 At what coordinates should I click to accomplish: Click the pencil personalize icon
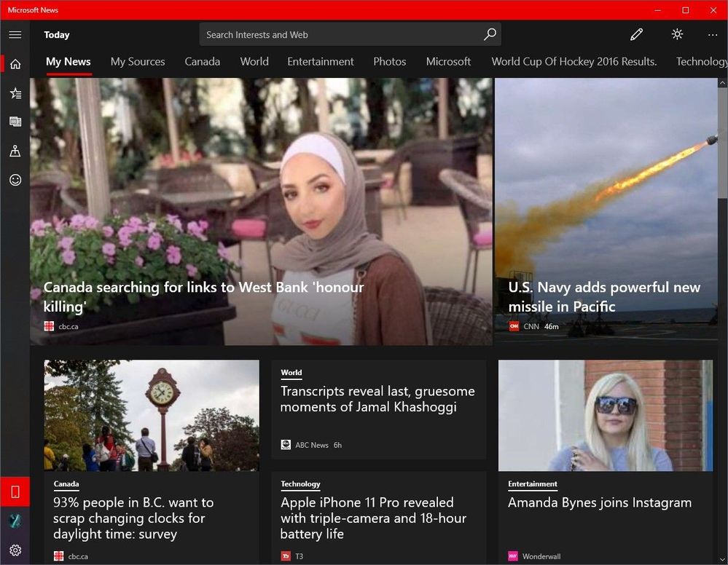[x=636, y=34]
